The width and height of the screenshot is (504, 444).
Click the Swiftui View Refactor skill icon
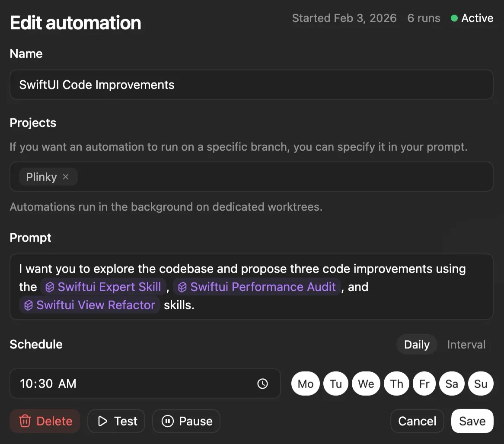(28, 305)
